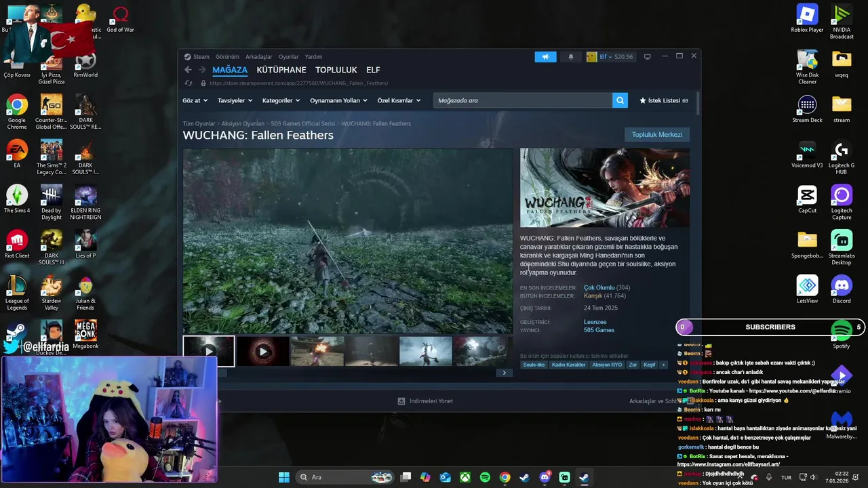Select the Souls-like tag
Screen dimensions: 868x488
coord(534,365)
